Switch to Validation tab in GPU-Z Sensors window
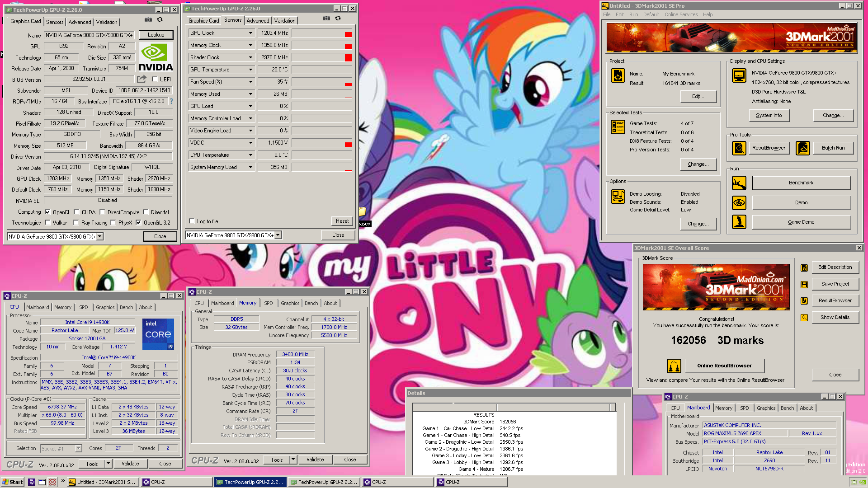The height and width of the screenshot is (488, 868). coord(285,20)
